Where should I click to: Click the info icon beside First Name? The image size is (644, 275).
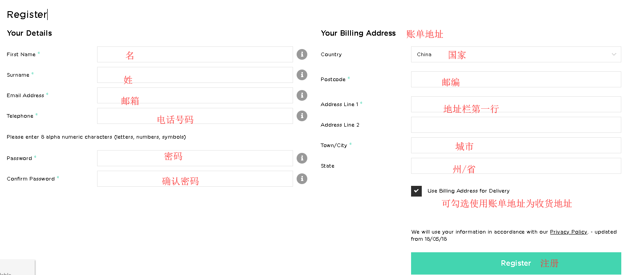click(x=302, y=54)
